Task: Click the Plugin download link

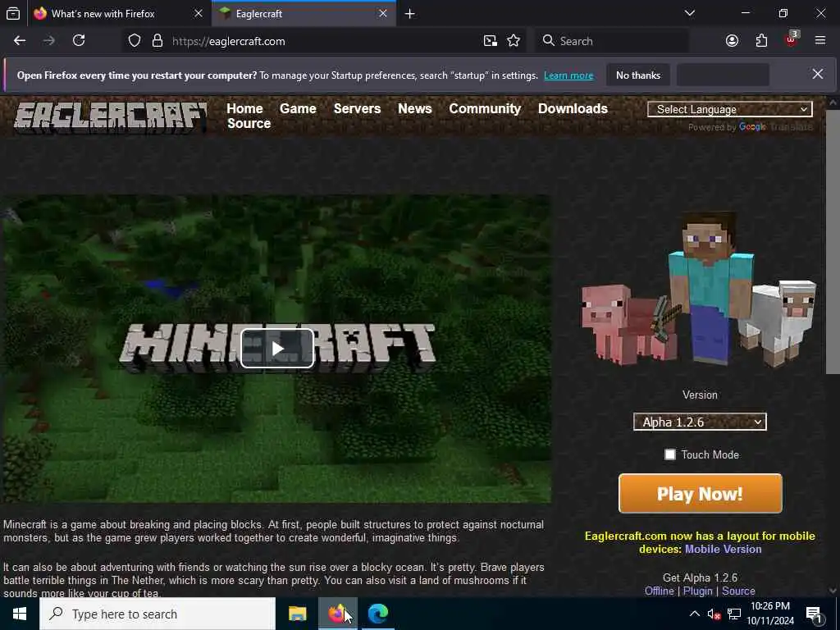Action: tap(697, 591)
